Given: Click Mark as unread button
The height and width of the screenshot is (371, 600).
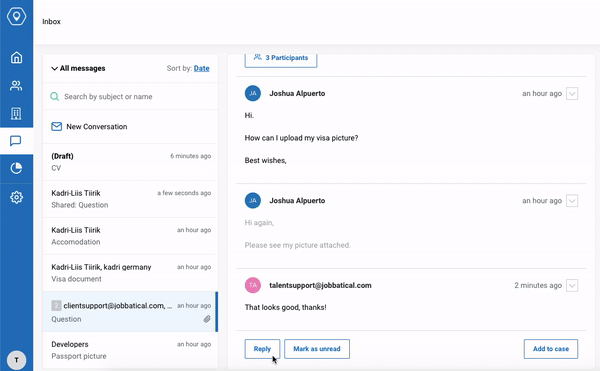Looking at the screenshot, I should pyautogui.click(x=317, y=349).
